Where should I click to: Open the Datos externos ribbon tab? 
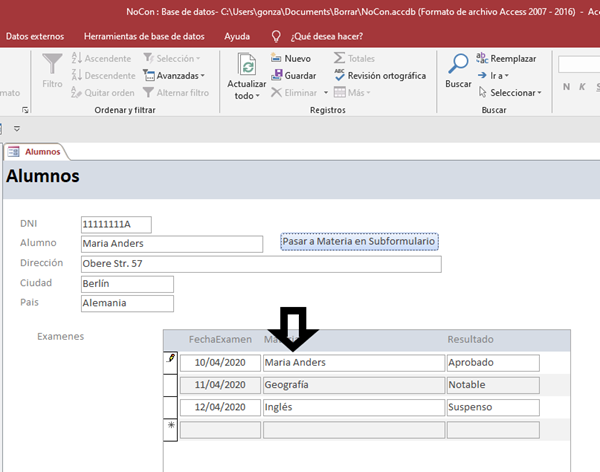pos(37,36)
